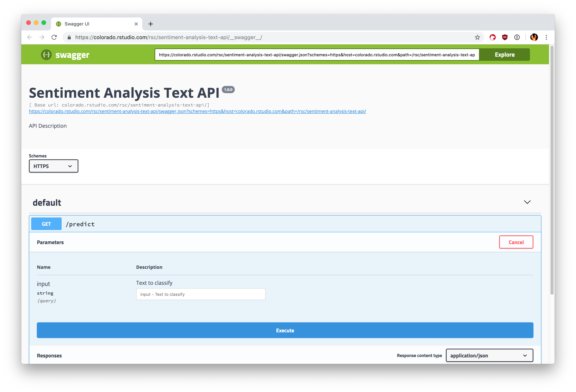Close the Swagger UI tab
Screen dimensions: 576x392
pyautogui.click(x=136, y=24)
